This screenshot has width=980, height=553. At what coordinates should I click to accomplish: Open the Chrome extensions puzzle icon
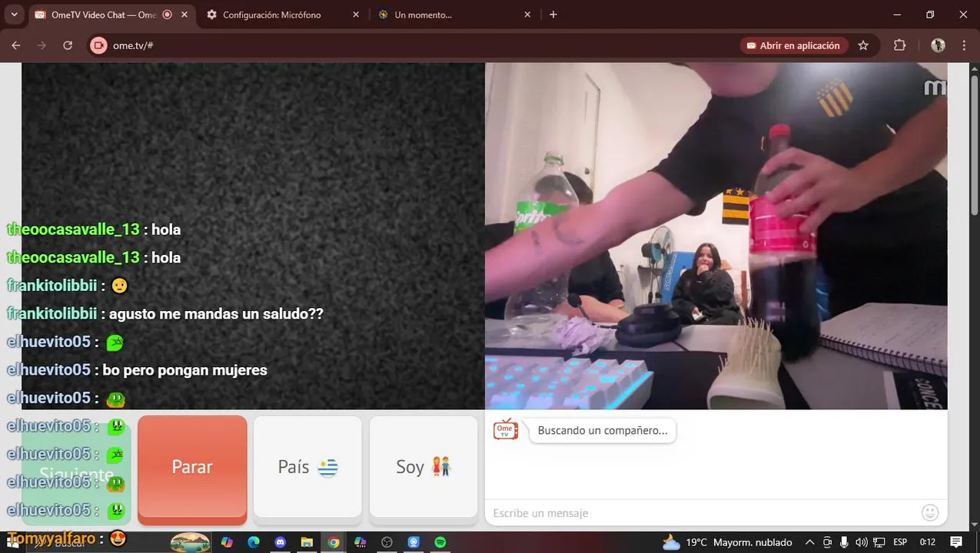click(900, 45)
